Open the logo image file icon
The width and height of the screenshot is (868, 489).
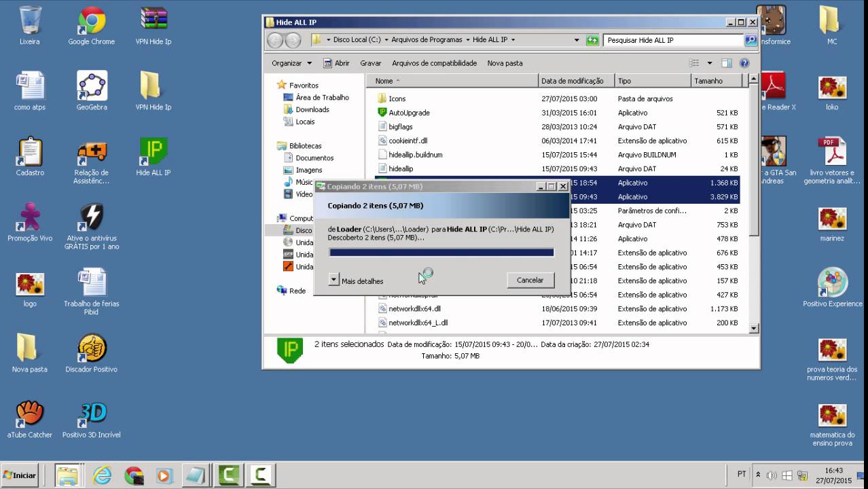(30, 289)
